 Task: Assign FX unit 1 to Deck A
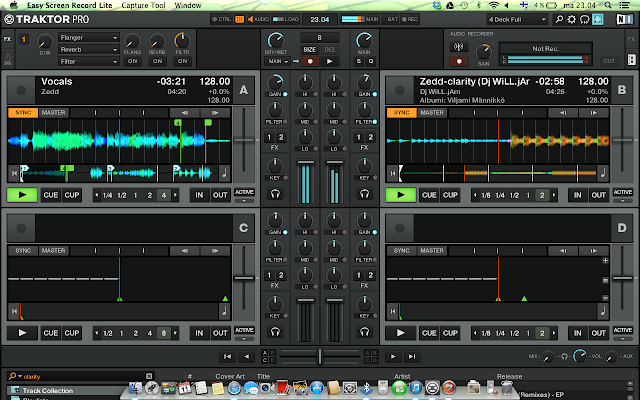tap(269, 137)
